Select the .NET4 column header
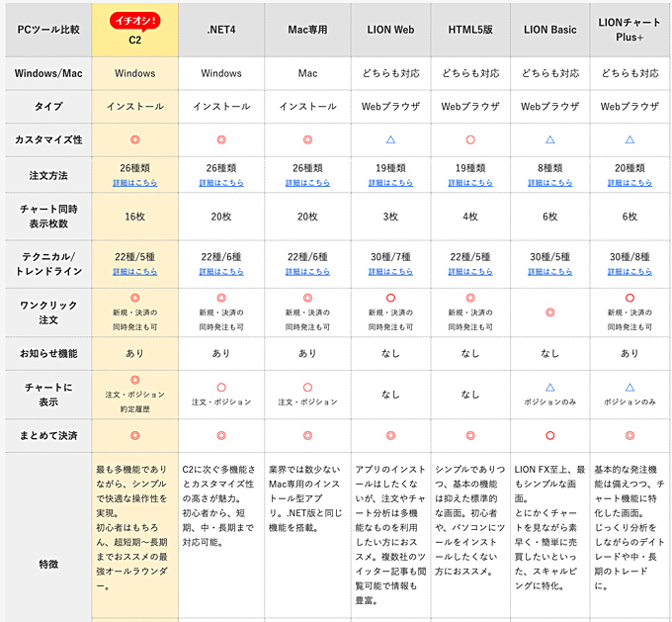The height and width of the screenshot is (622, 672). [221, 30]
